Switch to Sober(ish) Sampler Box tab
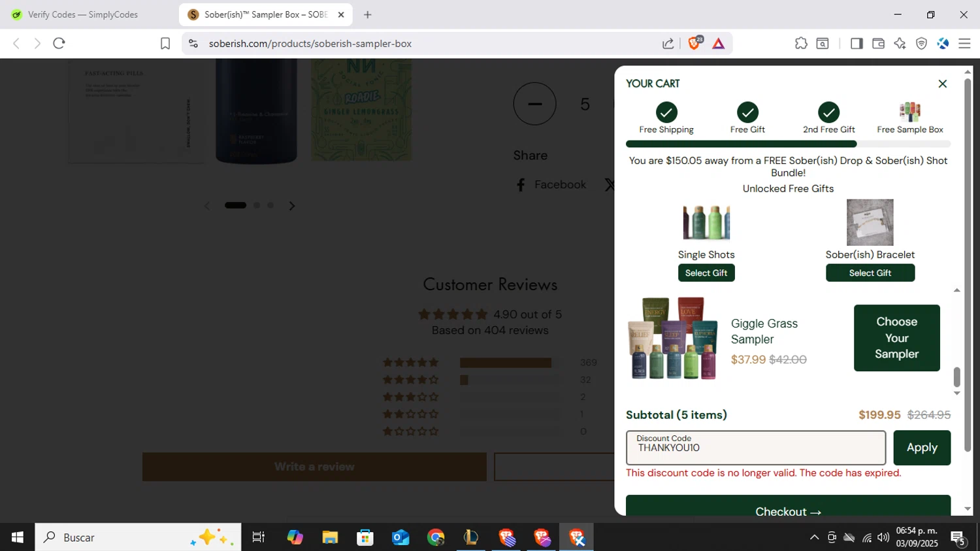The width and height of the screenshot is (980, 551). (265, 14)
